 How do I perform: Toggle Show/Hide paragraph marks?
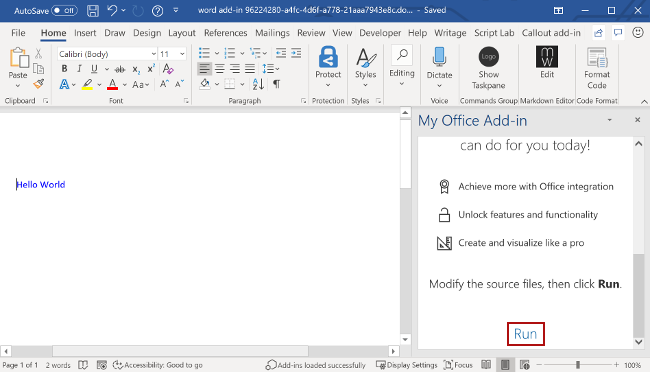276,84
